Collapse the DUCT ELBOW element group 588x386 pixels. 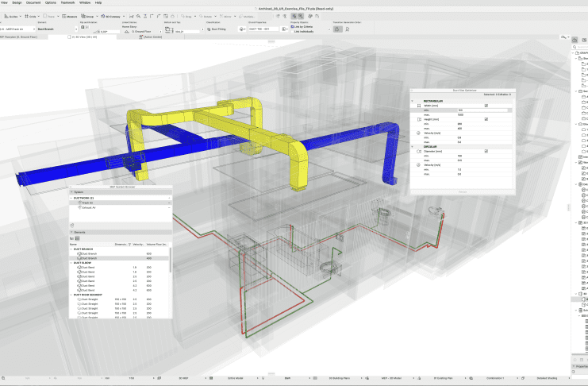pos(71,262)
